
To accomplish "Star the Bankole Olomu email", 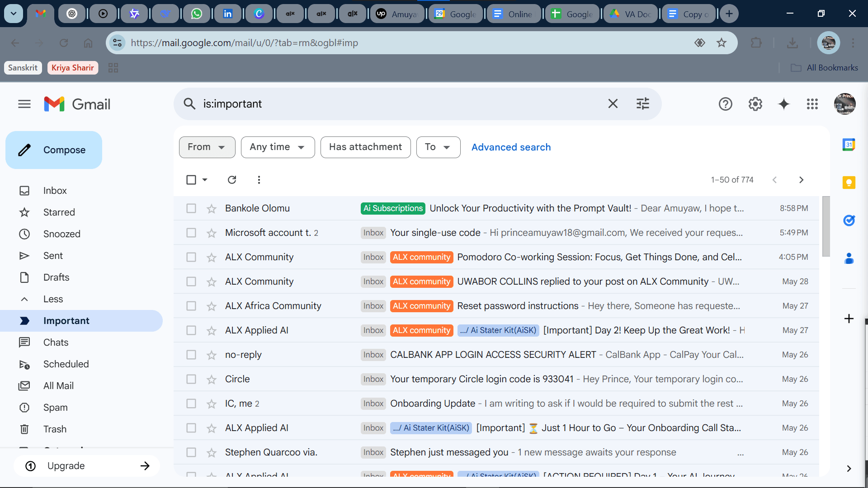I will (x=212, y=209).
